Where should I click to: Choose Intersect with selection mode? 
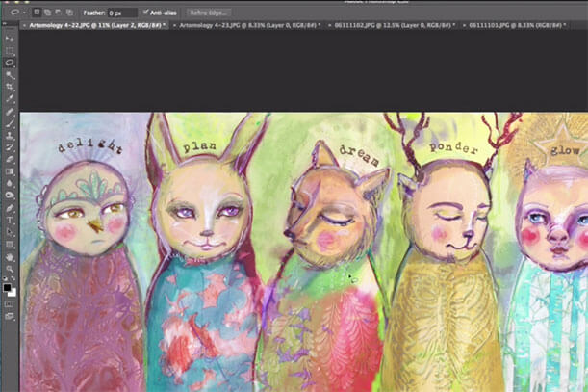coord(69,13)
